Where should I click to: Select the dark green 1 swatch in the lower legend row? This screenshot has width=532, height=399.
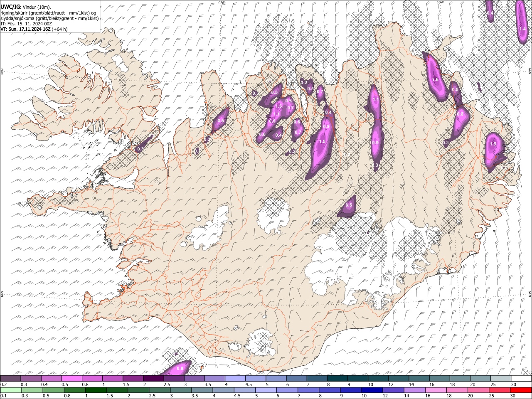pyautogui.click(x=96, y=390)
